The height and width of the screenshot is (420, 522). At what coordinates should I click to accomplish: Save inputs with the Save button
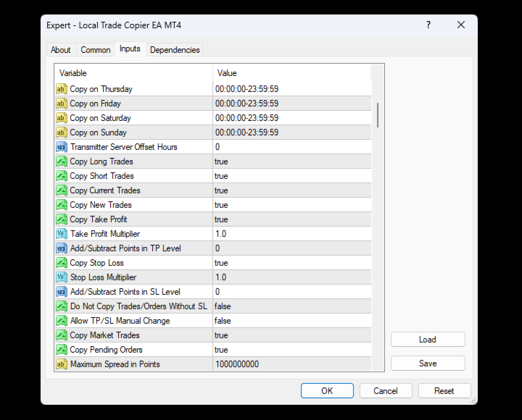pyautogui.click(x=428, y=364)
